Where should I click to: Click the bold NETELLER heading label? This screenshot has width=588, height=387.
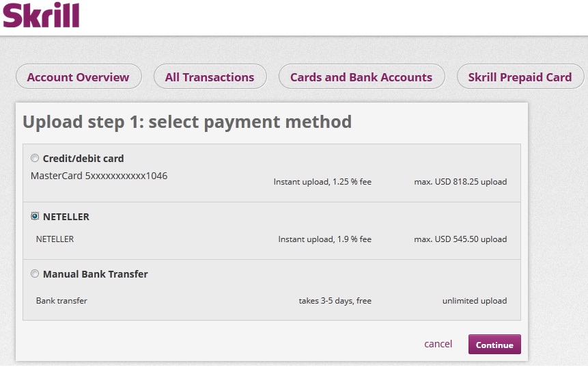coord(66,217)
